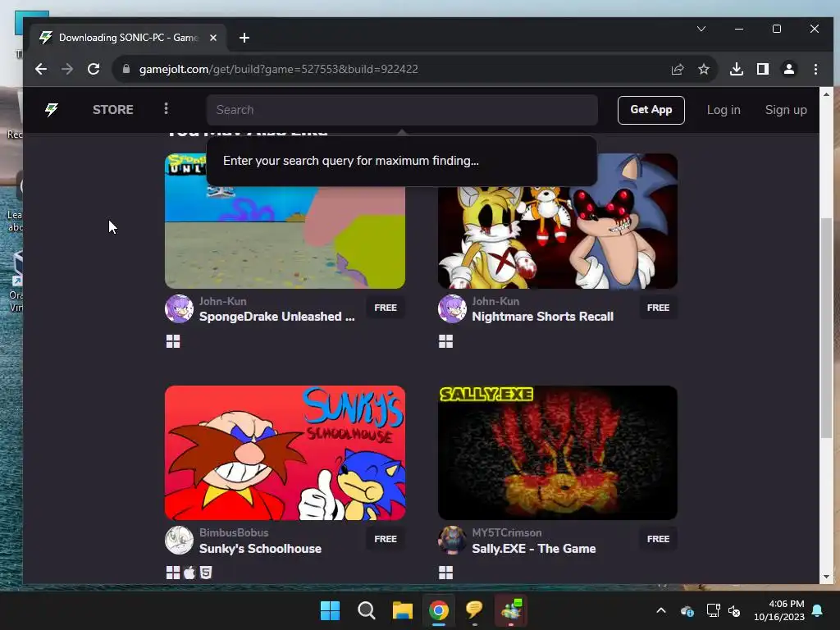Click Windows icon under SpongeDrake Unleashed
Viewport: 840px width, 630px height.
tap(173, 341)
